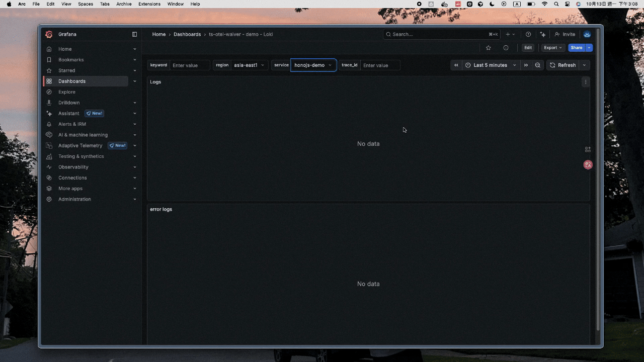Zoom out the time range
Image resolution: width=644 pixels, height=362 pixels.
click(538, 65)
